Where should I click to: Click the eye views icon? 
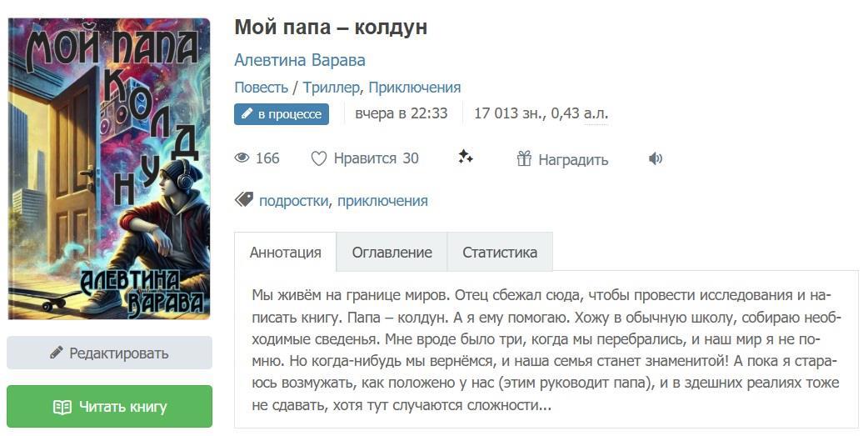point(242,158)
